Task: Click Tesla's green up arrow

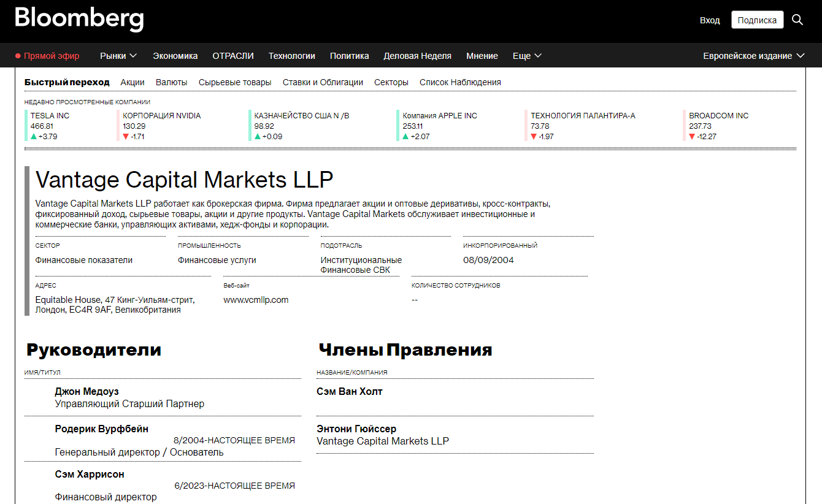Action: [34, 136]
